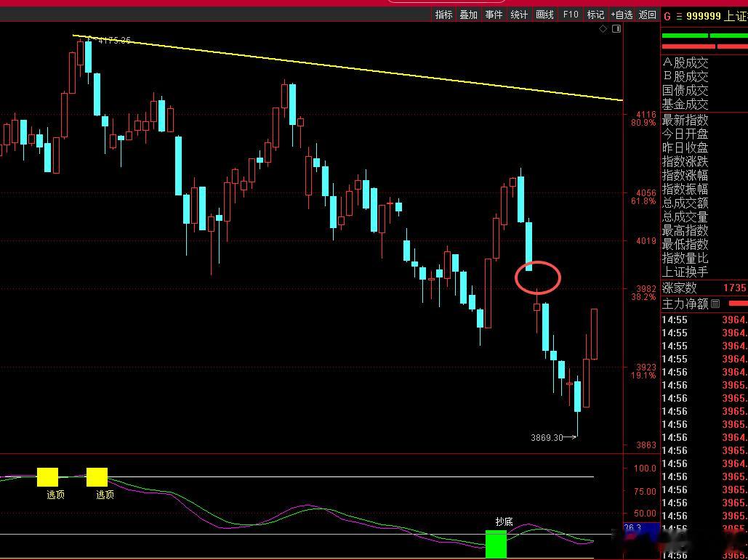
Task: Click the 19.1% retracement label
Action: pyautogui.click(x=643, y=376)
